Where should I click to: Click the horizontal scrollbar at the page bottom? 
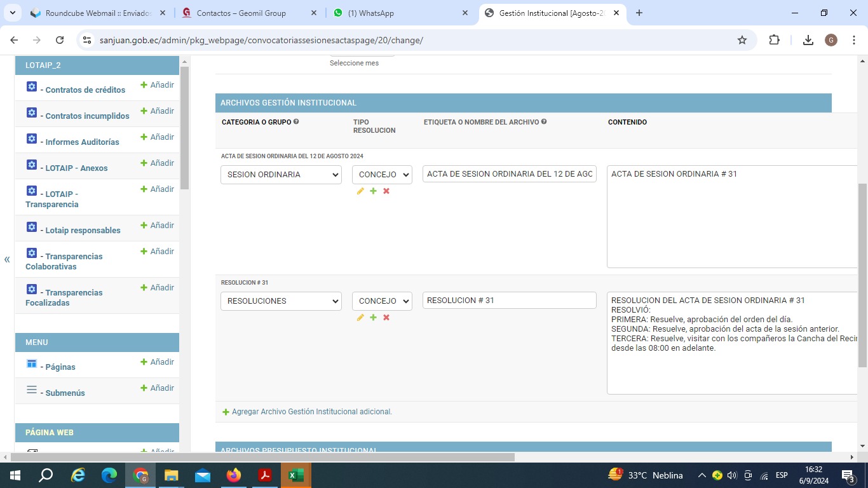coord(262,457)
